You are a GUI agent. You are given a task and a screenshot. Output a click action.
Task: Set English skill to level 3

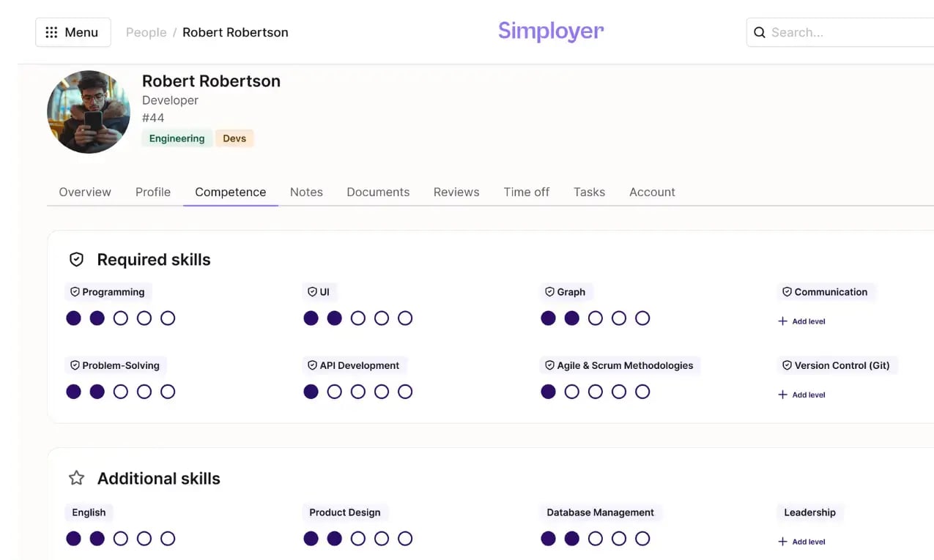[x=121, y=539]
